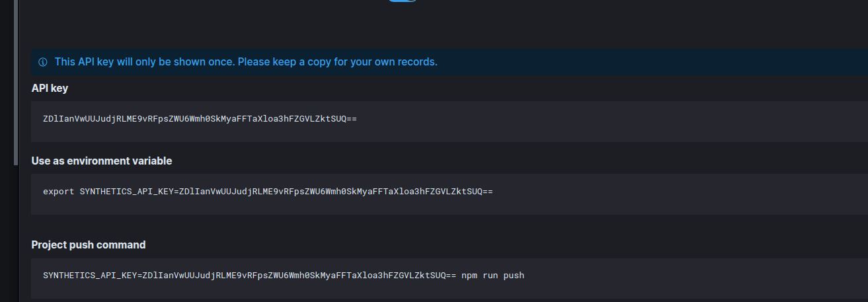Click SYNTHETICS_API_KEY in the export line
This screenshot has height=302, width=868.
point(126,192)
